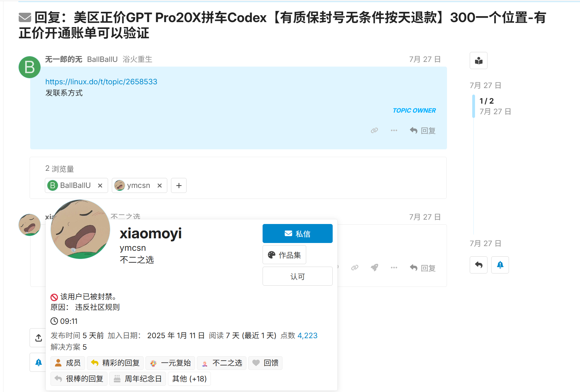Open the 很棒的回复 badge

79,379
